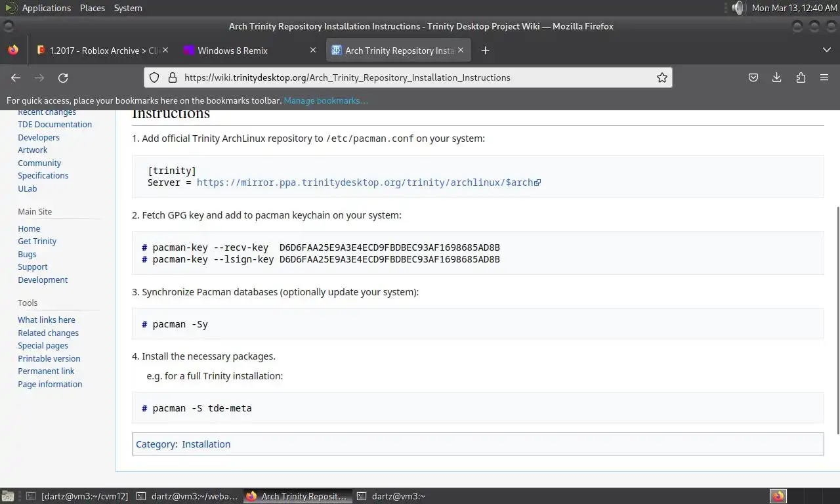Screen dimensions: 840x504
Task: Click the pacman-key --lsign-key command line
Action: 321,259
